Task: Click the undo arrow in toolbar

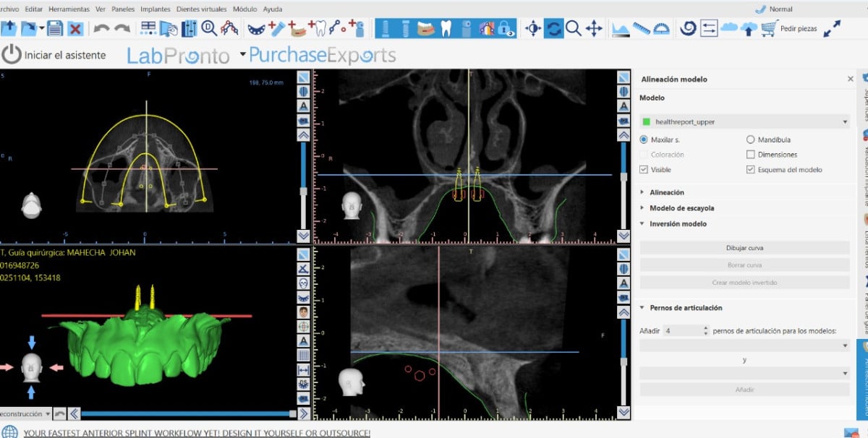Action: [x=102, y=29]
